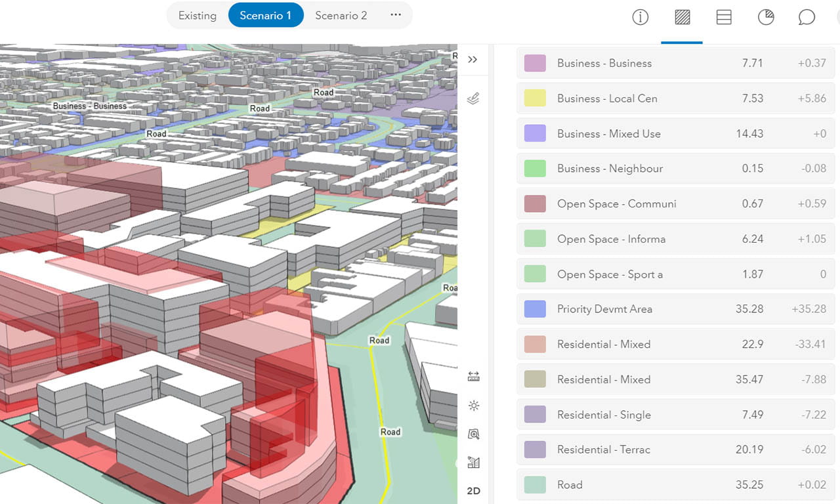Select the Business - Local Cen row label
Viewport: 840px width, 504px height.
(607, 98)
